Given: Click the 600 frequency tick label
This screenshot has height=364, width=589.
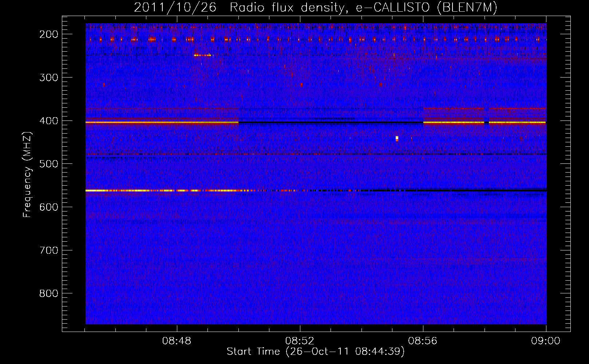Looking at the screenshot, I should (49, 207).
